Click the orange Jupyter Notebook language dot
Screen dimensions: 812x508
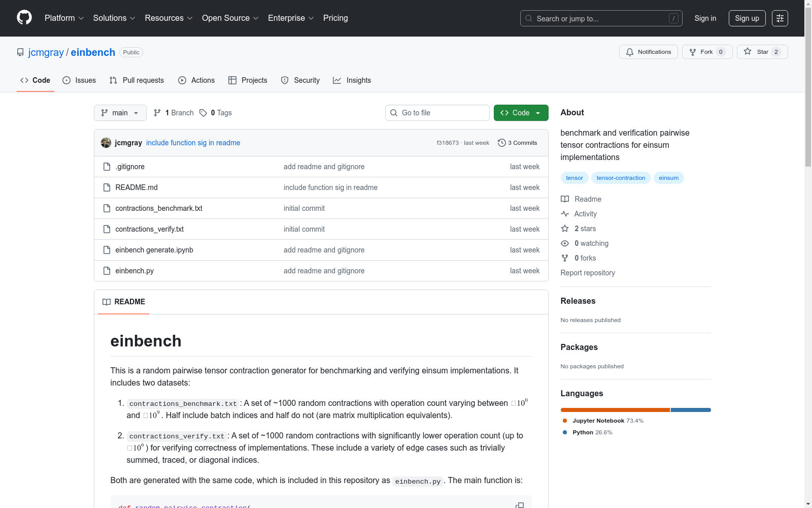click(565, 421)
